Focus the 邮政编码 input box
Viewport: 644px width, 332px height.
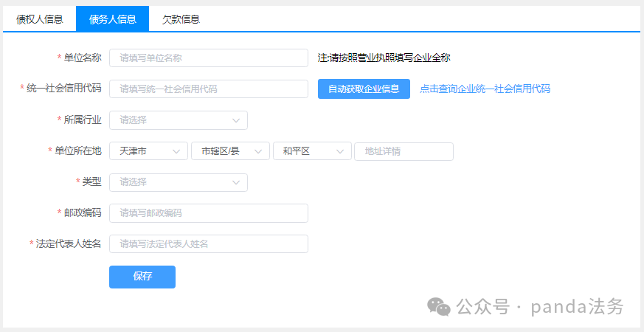coord(208,213)
